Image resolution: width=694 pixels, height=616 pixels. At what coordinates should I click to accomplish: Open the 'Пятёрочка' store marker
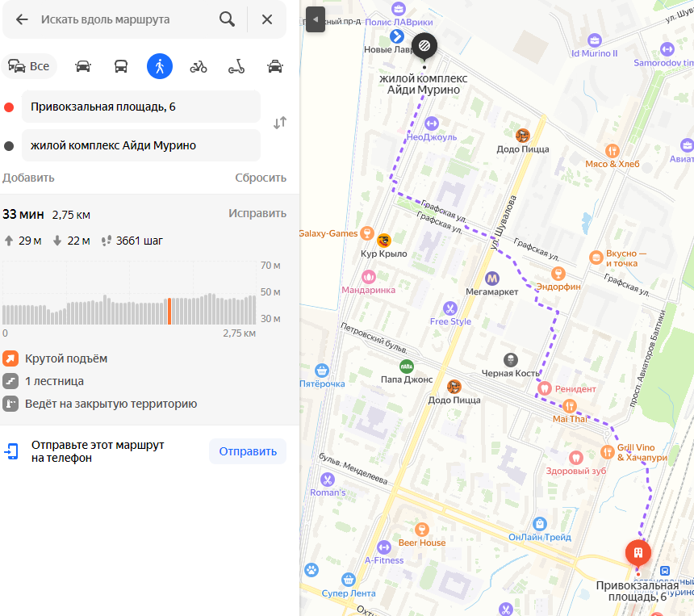(322, 371)
